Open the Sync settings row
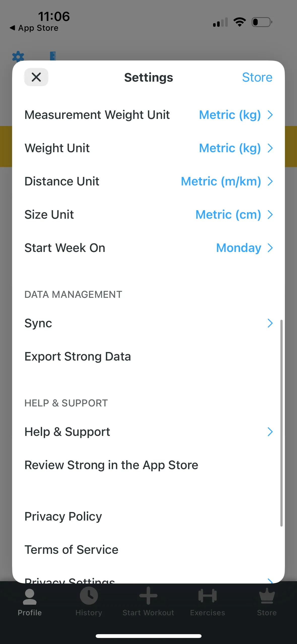297x644 pixels. (x=148, y=323)
